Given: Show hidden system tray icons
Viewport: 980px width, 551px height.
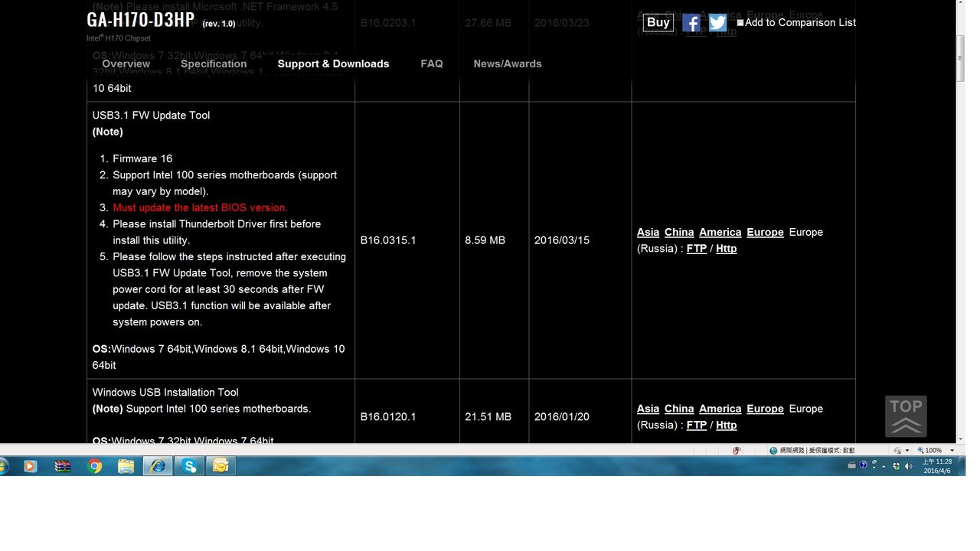Looking at the screenshot, I should [884, 466].
